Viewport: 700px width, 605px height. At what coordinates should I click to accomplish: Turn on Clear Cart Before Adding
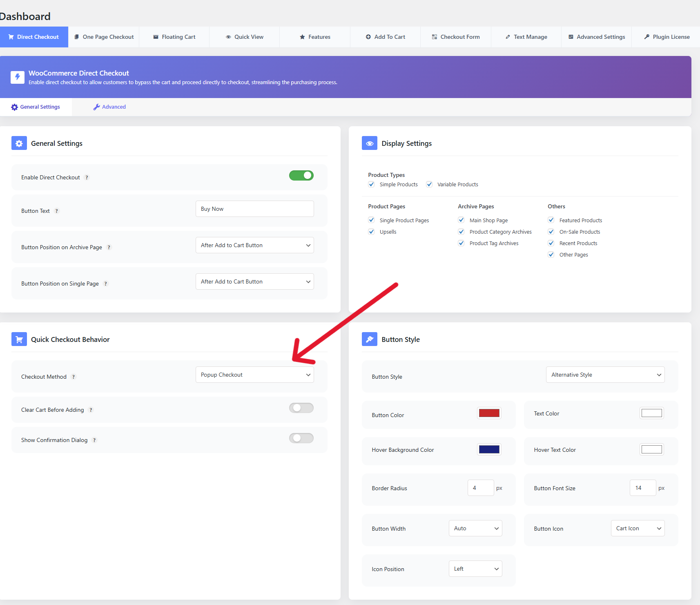click(301, 408)
